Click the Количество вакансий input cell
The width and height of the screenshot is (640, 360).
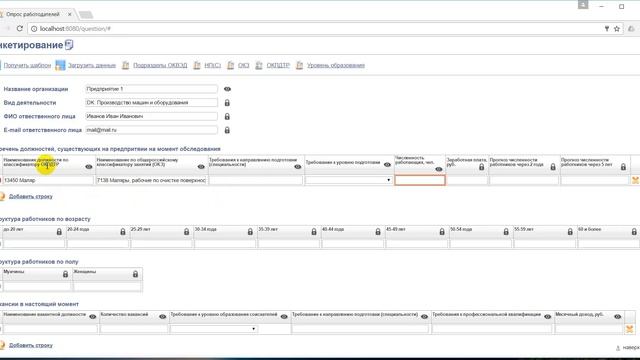133,329
